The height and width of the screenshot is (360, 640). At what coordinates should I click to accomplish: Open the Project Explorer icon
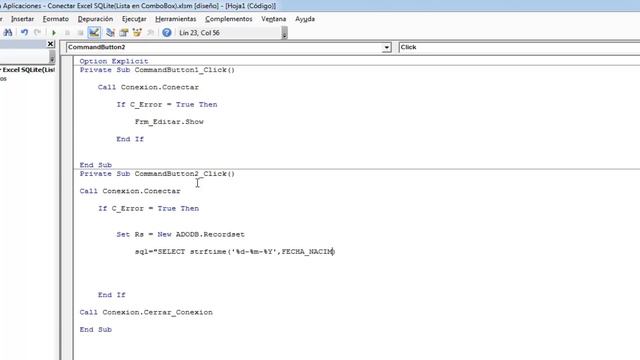point(110,33)
